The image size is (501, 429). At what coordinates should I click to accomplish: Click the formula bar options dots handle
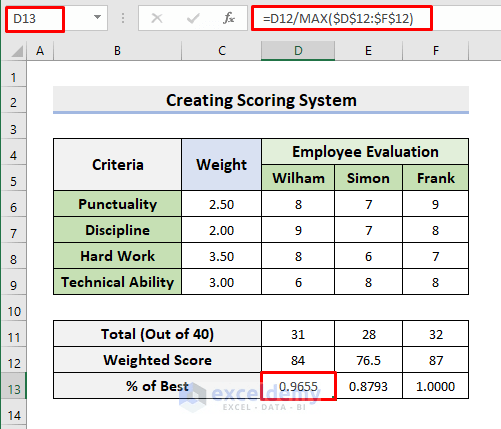pyautogui.click(x=123, y=18)
